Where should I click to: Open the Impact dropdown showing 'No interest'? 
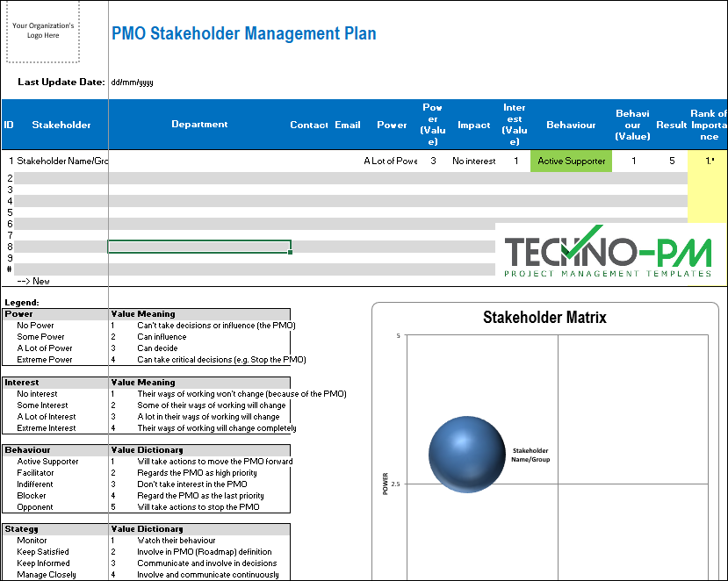[x=472, y=161]
